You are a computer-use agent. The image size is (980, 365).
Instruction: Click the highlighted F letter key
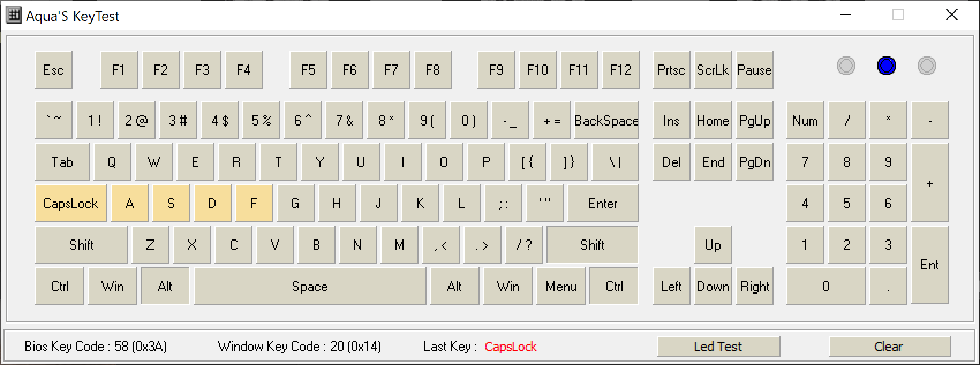pyautogui.click(x=254, y=203)
